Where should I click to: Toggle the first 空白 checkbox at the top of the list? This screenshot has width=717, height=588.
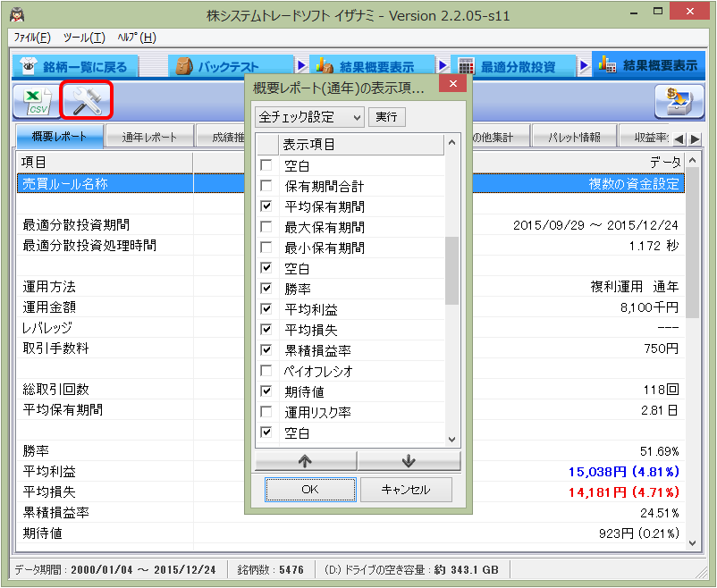(x=266, y=164)
